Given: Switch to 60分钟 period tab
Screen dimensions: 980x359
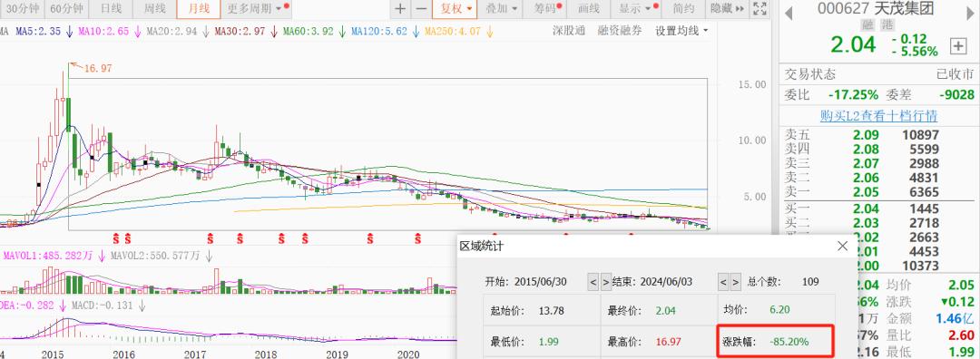Looking at the screenshot, I should [x=66, y=9].
